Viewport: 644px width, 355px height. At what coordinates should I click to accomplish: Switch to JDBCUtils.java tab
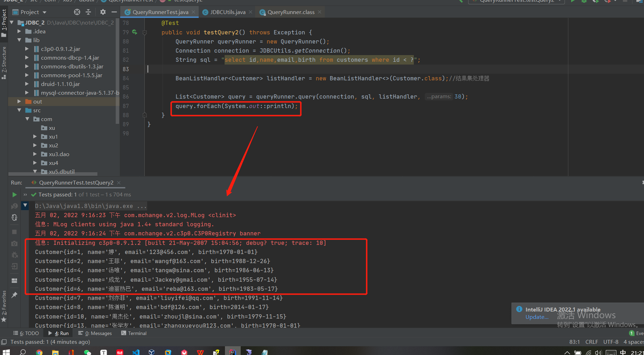coord(228,12)
